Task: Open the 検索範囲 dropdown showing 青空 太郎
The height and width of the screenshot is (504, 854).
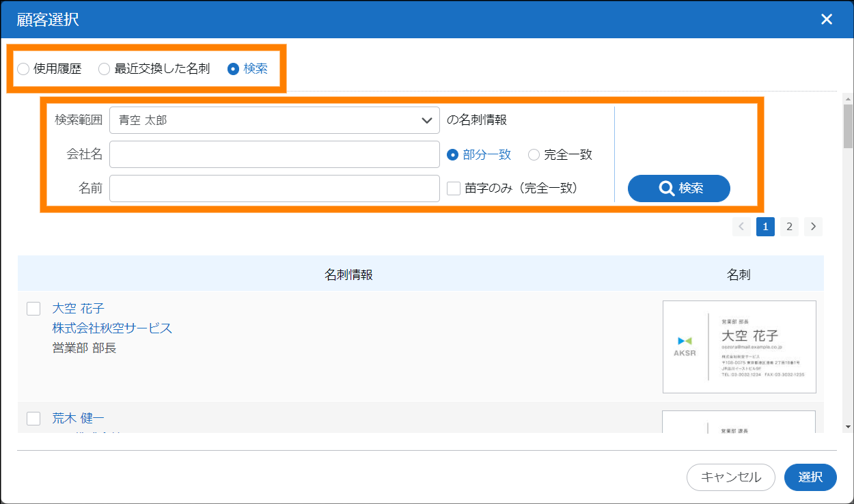Action: click(x=274, y=120)
